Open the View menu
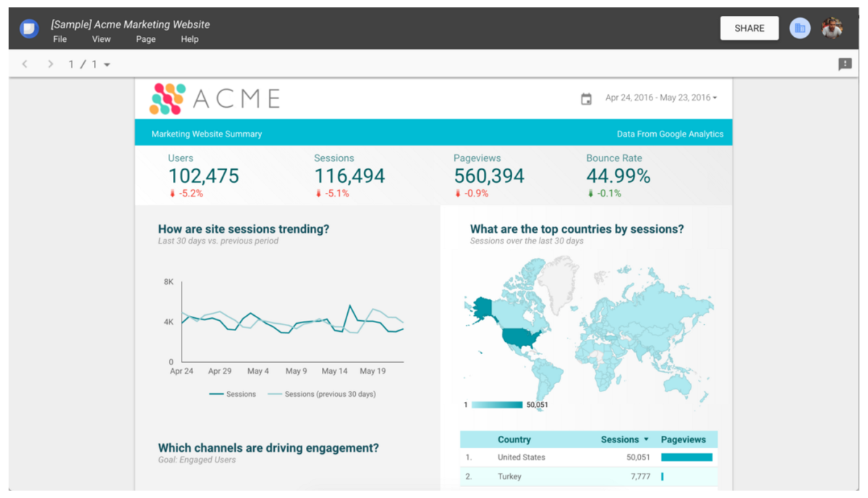Viewport: 868px width, 498px height. click(x=101, y=39)
